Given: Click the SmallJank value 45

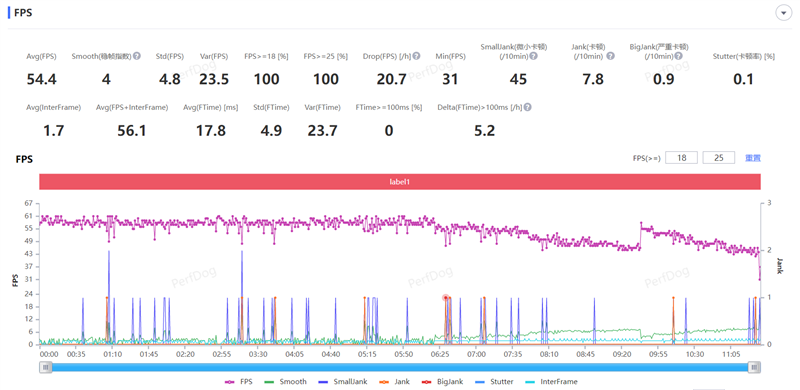Looking at the screenshot, I should point(518,79).
